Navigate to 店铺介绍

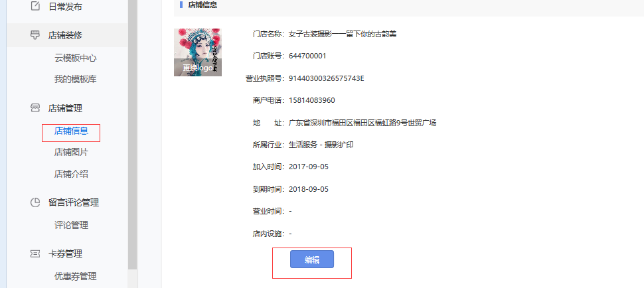71,174
